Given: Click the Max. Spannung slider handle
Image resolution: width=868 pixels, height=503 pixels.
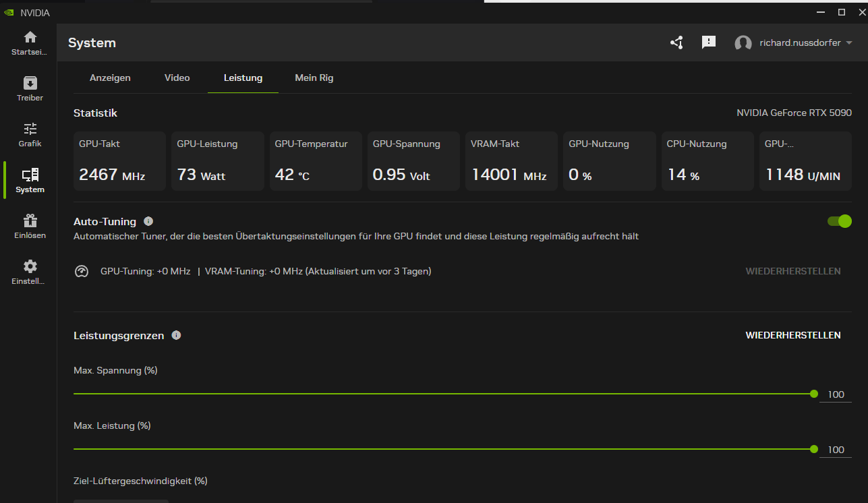Looking at the screenshot, I should coord(814,394).
